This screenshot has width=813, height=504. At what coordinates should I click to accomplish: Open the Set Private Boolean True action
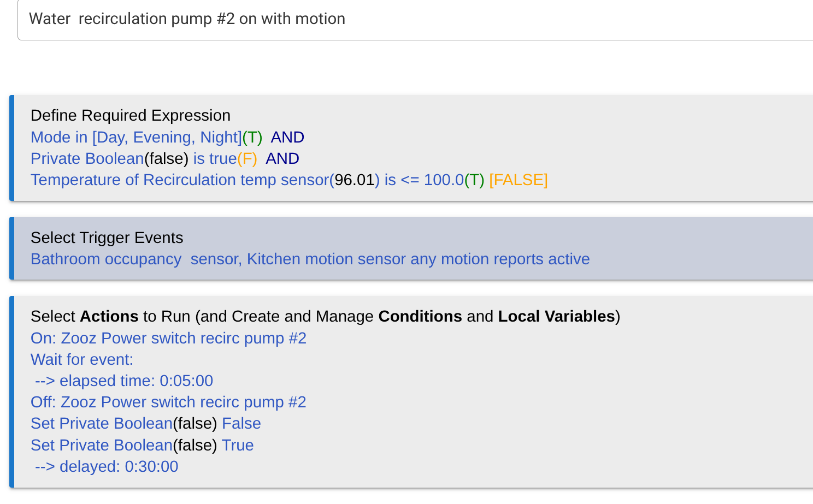click(142, 445)
